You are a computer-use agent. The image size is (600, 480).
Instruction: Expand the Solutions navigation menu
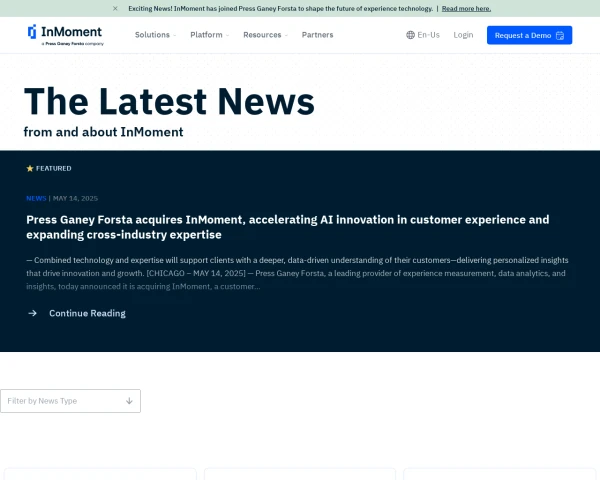click(155, 35)
